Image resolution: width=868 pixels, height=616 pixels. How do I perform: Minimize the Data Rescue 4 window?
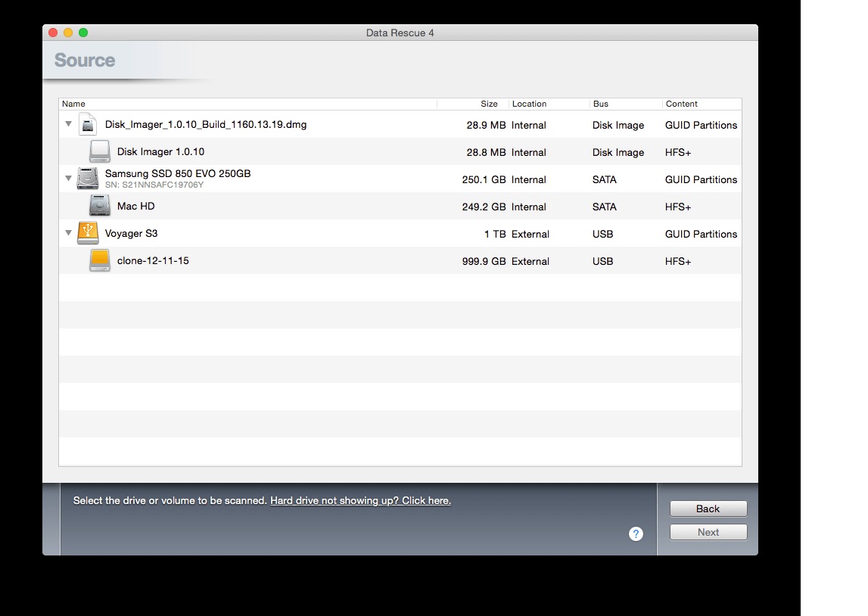(x=68, y=33)
